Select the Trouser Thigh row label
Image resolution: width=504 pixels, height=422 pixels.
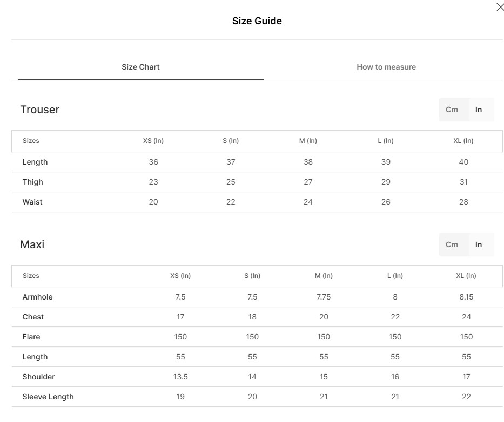[32, 182]
